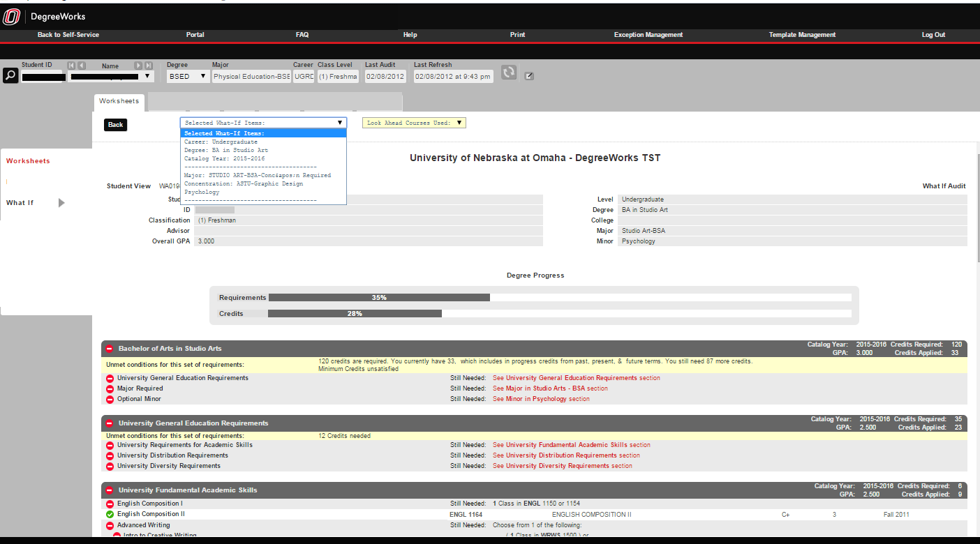Select Concentration ARTU-Graphic Design in What-If list
This screenshot has width=980, height=544.
pos(243,184)
